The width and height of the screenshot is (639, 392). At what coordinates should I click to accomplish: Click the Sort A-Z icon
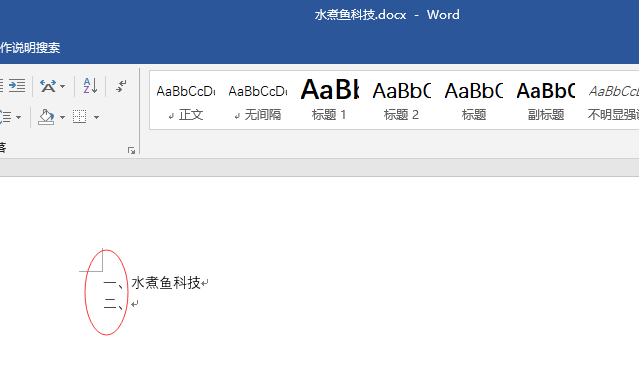click(90, 86)
